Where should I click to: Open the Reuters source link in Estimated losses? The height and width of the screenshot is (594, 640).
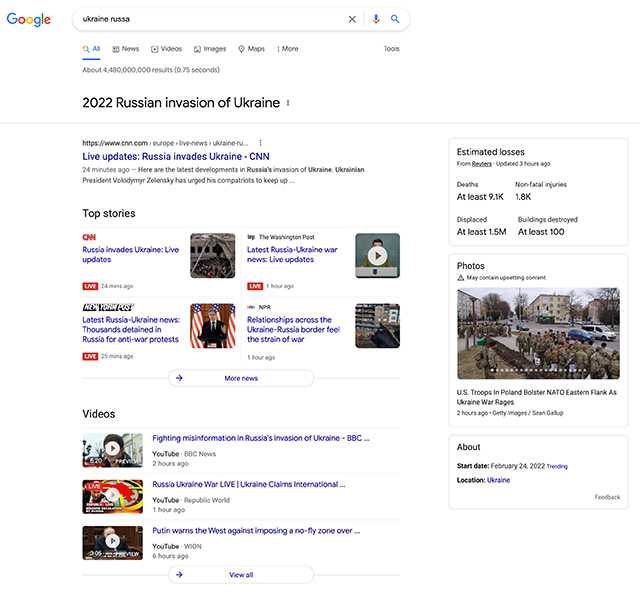[482, 164]
